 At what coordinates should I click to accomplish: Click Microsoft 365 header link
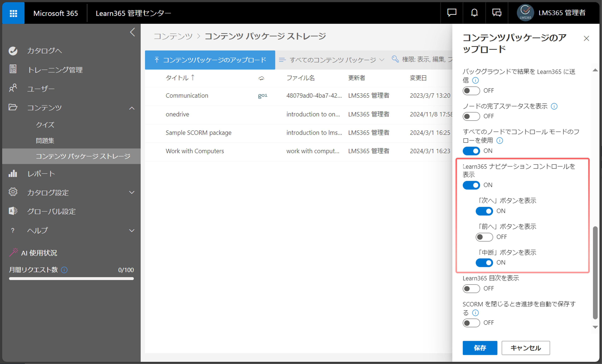[x=55, y=13]
